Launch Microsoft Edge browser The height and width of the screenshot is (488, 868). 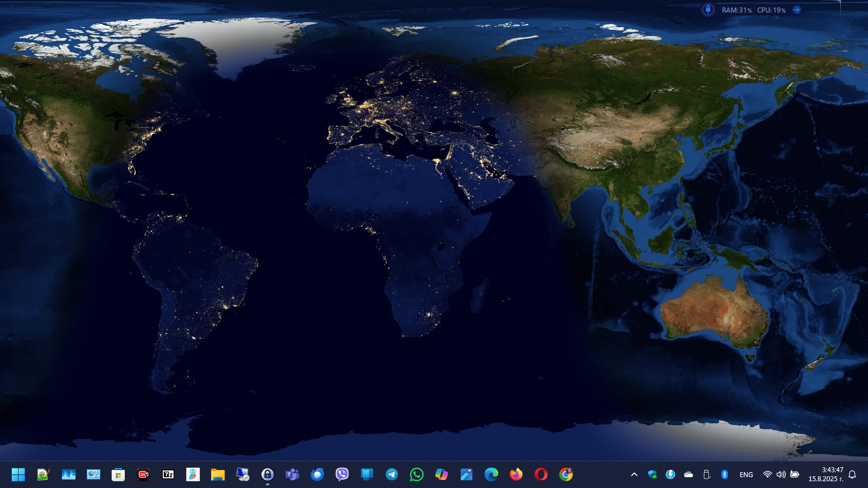491,474
